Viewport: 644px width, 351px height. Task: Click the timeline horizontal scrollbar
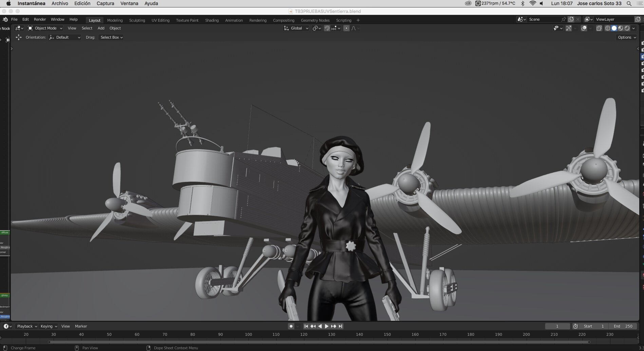coord(319,342)
